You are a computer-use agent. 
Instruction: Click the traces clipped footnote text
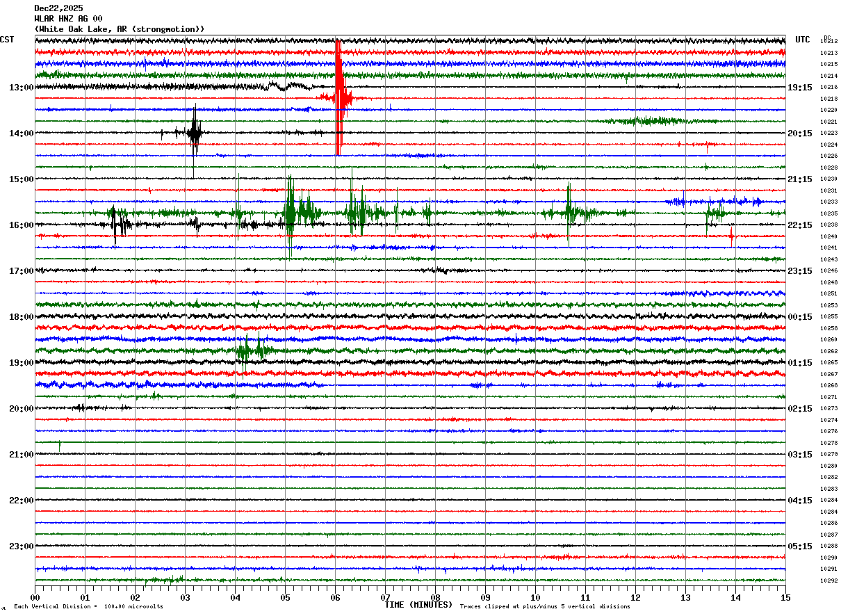pyautogui.click(x=545, y=607)
